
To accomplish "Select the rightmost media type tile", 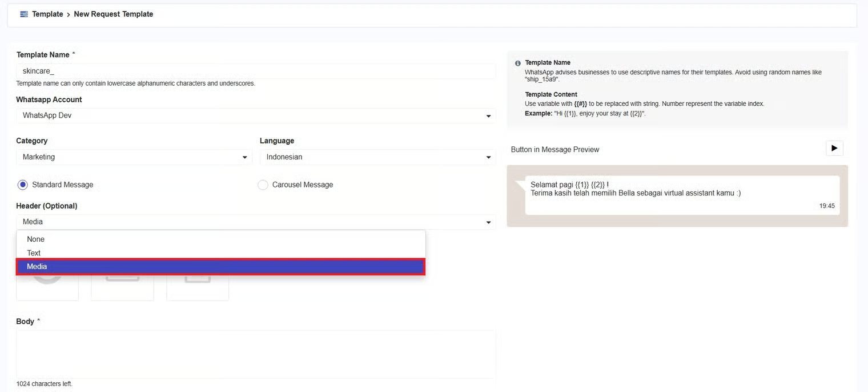I will tap(198, 287).
